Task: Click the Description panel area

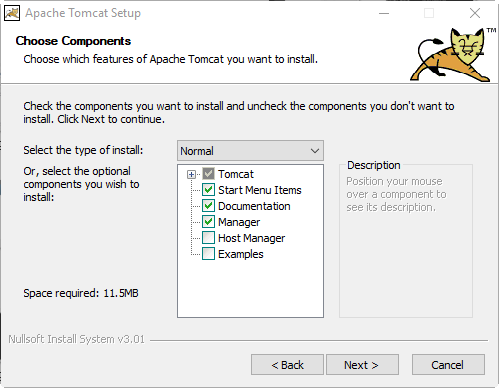Action: coord(406,240)
